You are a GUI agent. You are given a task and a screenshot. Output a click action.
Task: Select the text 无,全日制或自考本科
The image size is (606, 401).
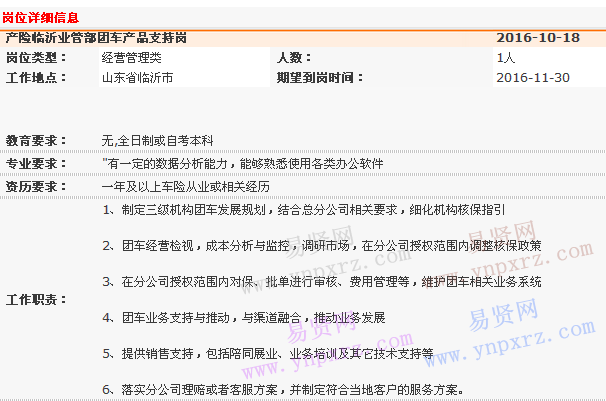point(158,141)
